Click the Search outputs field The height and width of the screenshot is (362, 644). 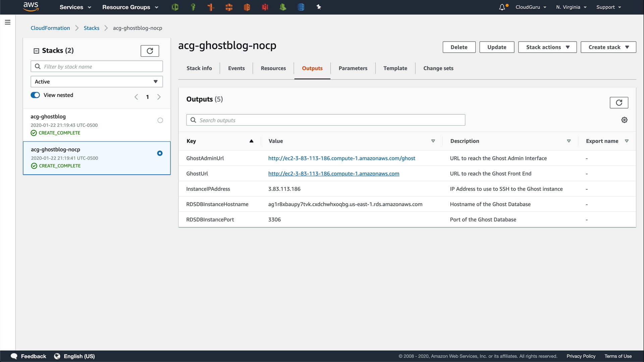point(325,120)
